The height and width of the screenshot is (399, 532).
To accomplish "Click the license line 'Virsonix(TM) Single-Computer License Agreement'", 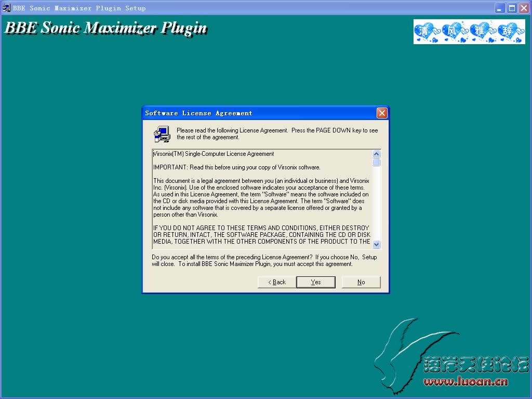I will (214, 154).
